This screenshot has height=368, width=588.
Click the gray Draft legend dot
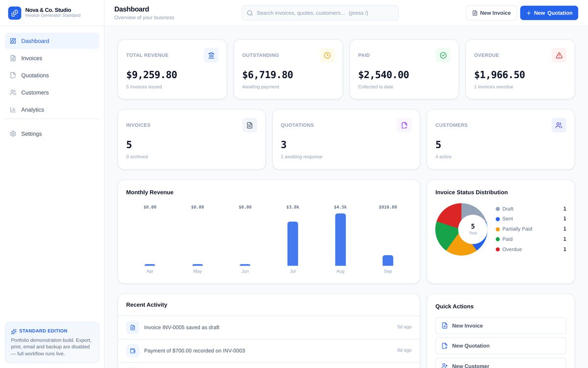coord(498,209)
